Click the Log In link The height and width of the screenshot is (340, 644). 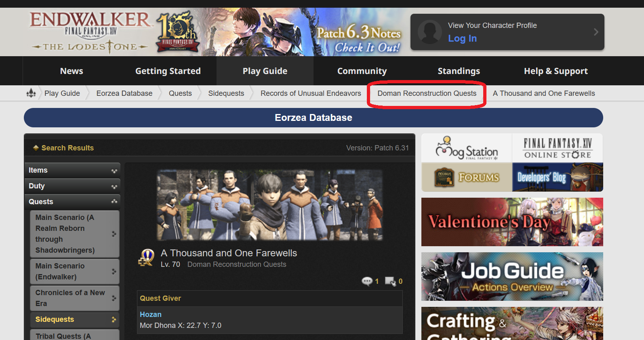[463, 38]
